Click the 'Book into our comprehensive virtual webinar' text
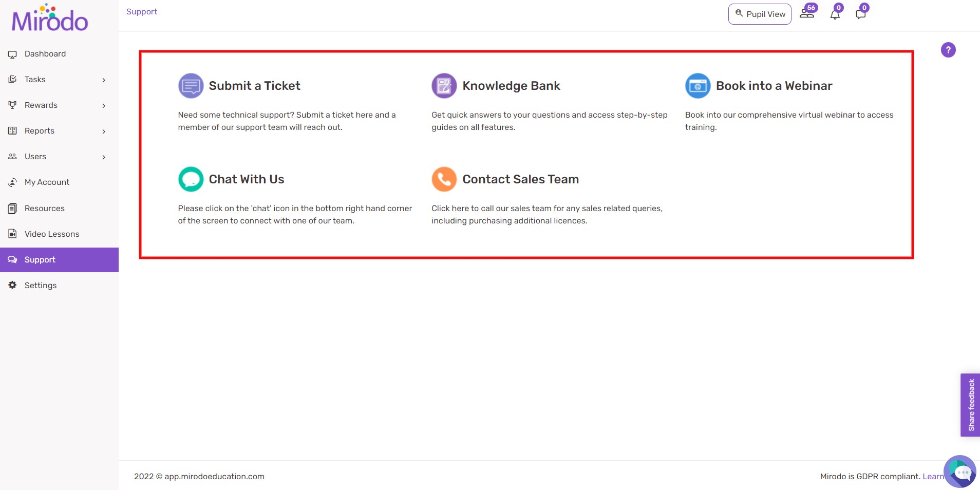980x490 pixels. point(789,121)
